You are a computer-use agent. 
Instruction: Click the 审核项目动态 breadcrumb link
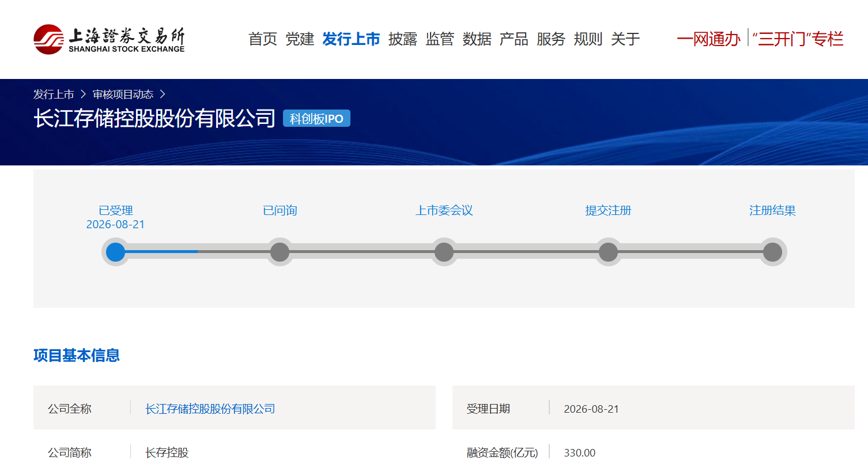(x=123, y=95)
